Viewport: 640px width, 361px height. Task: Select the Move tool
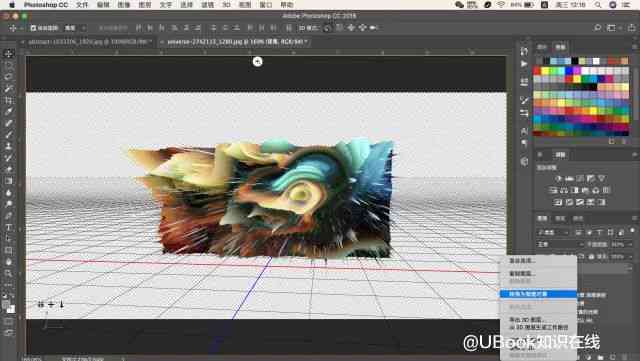pos(9,53)
